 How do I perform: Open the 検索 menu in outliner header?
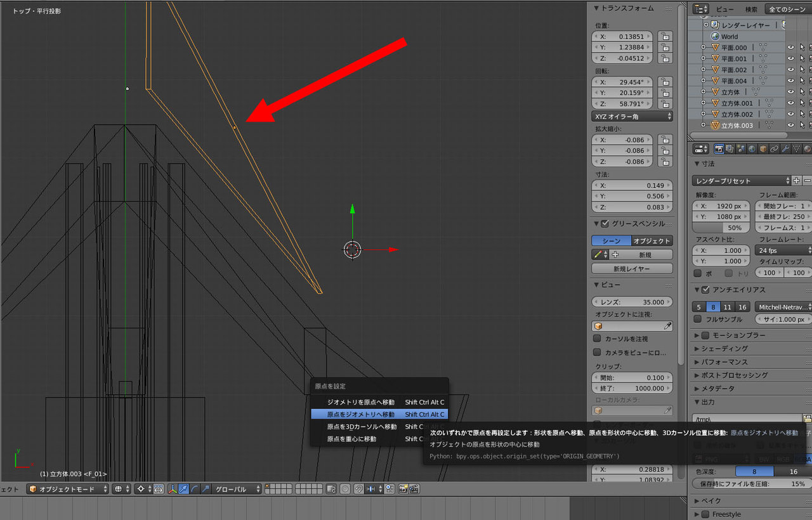tap(751, 9)
